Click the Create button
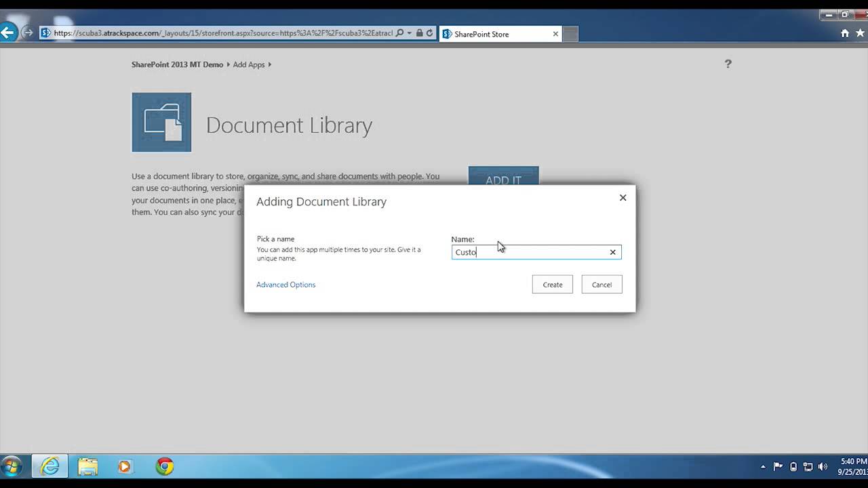 click(552, 285)
